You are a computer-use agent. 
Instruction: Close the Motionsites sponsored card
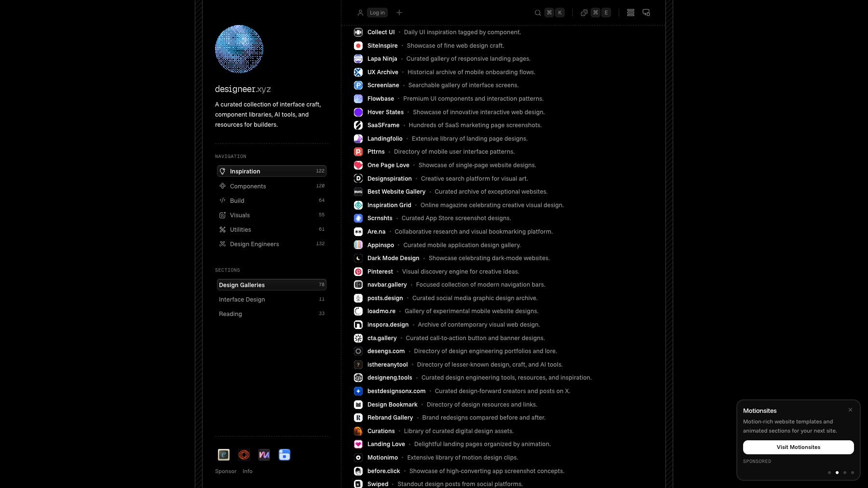pos(850,410)
